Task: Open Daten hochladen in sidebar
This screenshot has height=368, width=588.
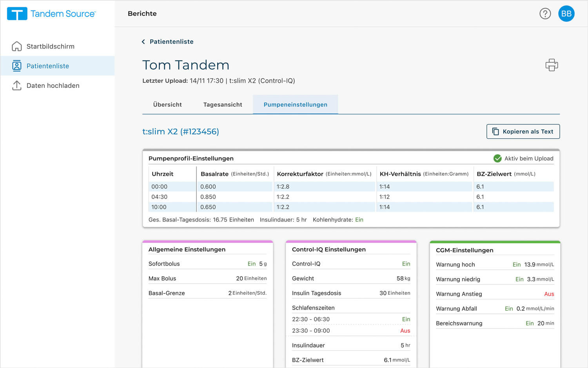Action: 57,85
